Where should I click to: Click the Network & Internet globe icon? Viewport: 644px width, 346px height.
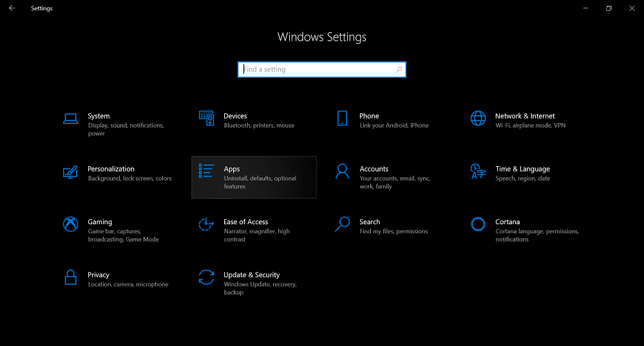478,119
